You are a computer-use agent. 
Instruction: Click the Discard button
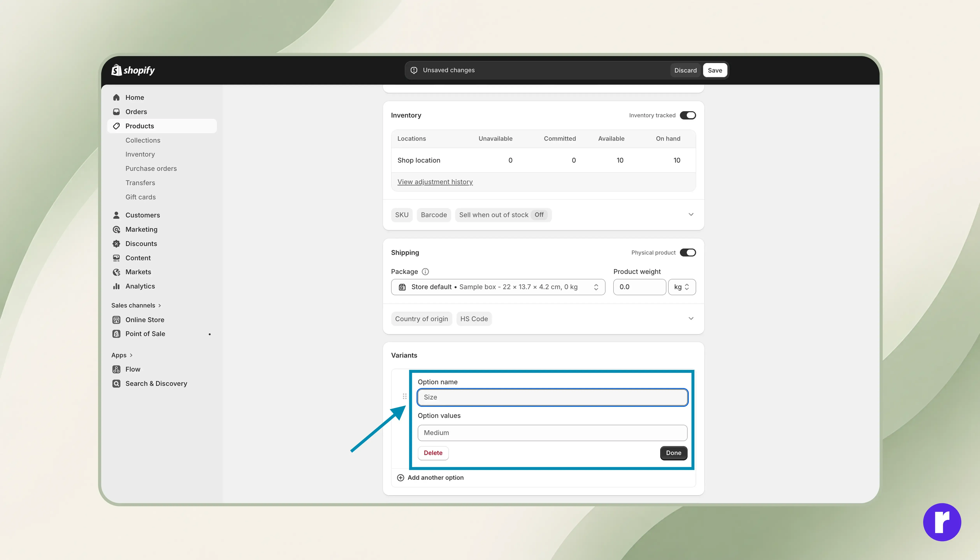[685, 70]
